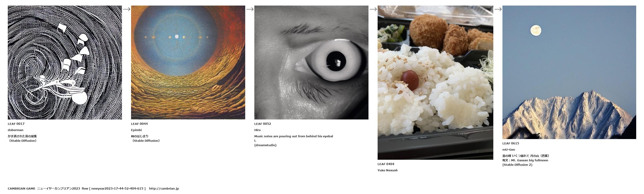Click the arrow between LEAF 0017 and 0044
Viewport: 644px width, 194px height.
click(x=126, y=9)
